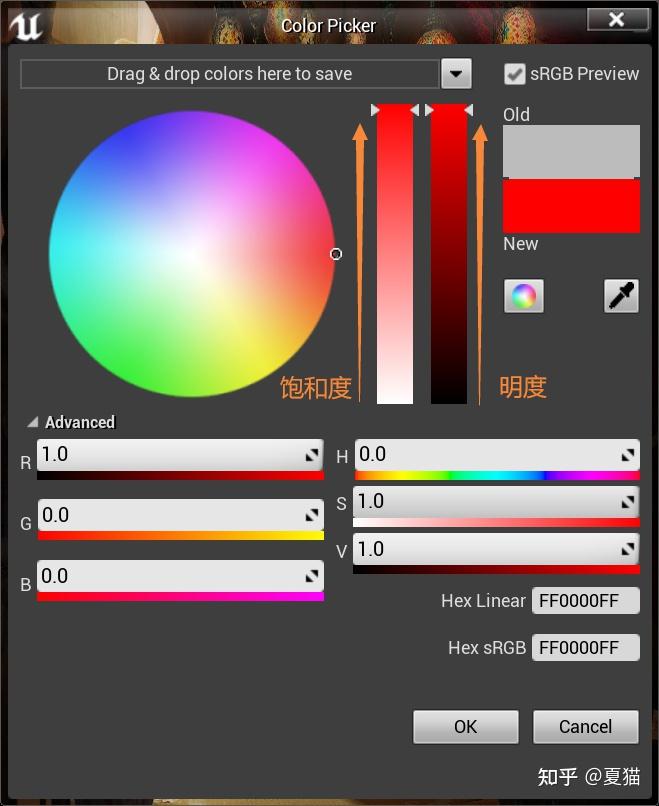Image resolution: width=659 pixels, height=806 pixels.
Task: Click the Hex Linear input field
Action: point(588,601)
